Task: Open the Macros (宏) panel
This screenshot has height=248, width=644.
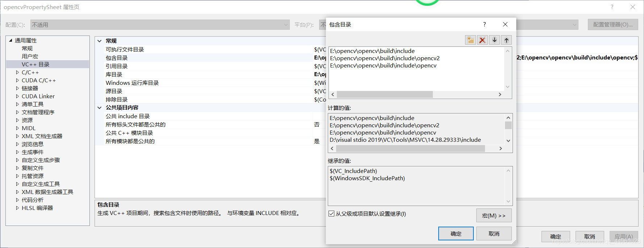Action: pyautogui.click(x=494, y=215)
